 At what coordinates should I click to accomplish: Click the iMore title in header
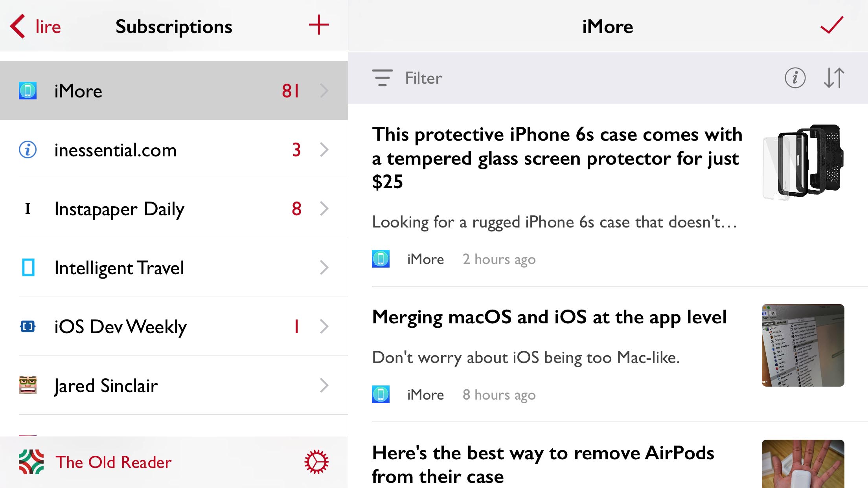point(608,26)
